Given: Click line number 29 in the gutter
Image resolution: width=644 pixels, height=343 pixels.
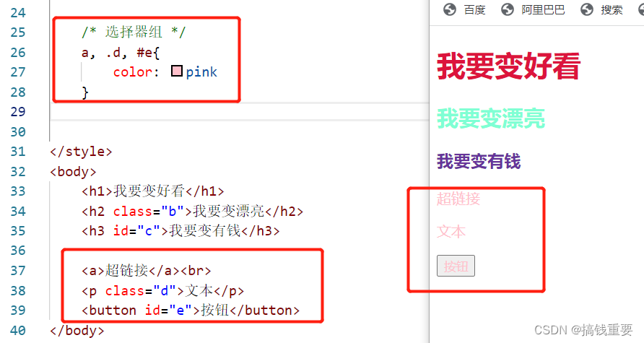Looking at the screenshot, I should [x=17, y=112].
